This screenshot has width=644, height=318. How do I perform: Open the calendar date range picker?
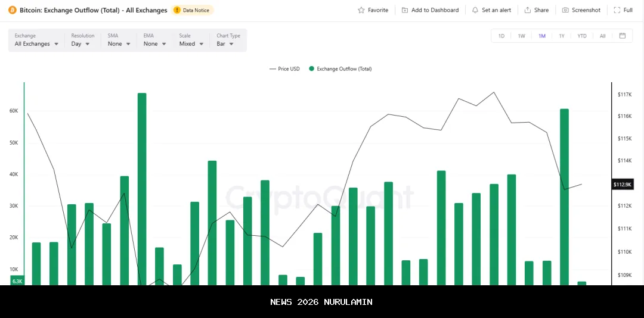click(622, 36)
